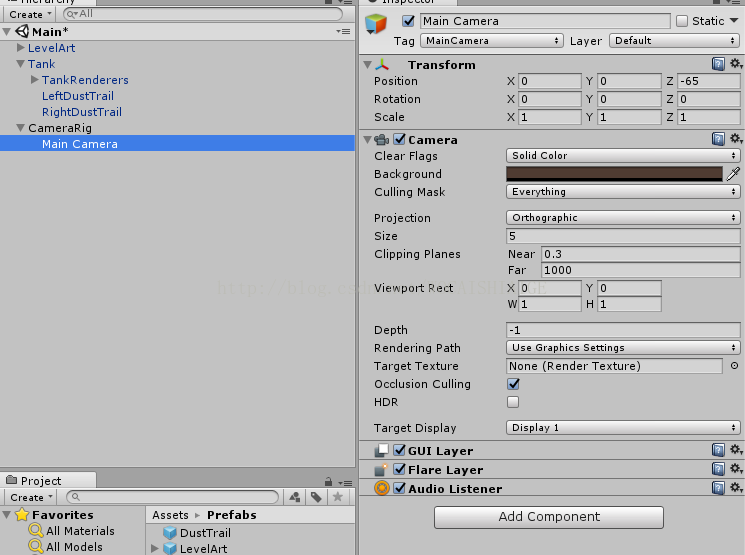This screenshot has height=555, width=745.
Task: Open Transform component help book icon
Action: (x=718, y=64)
